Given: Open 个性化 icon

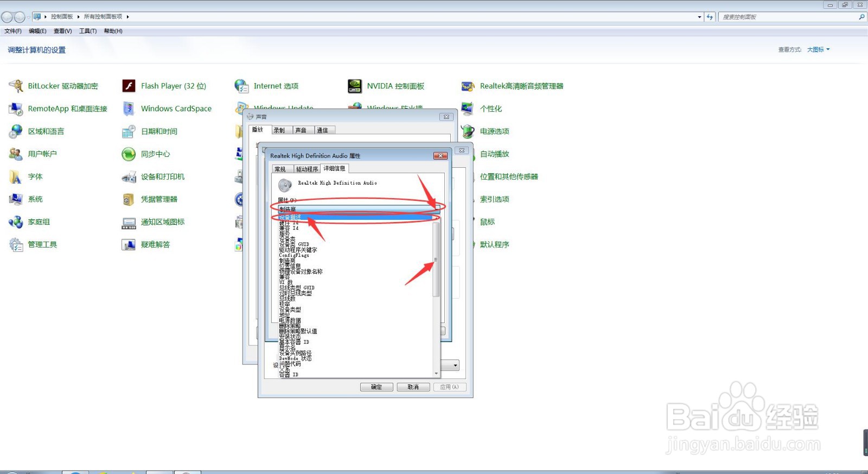Looking at the screenshot, I should click(x=468, y=109).
